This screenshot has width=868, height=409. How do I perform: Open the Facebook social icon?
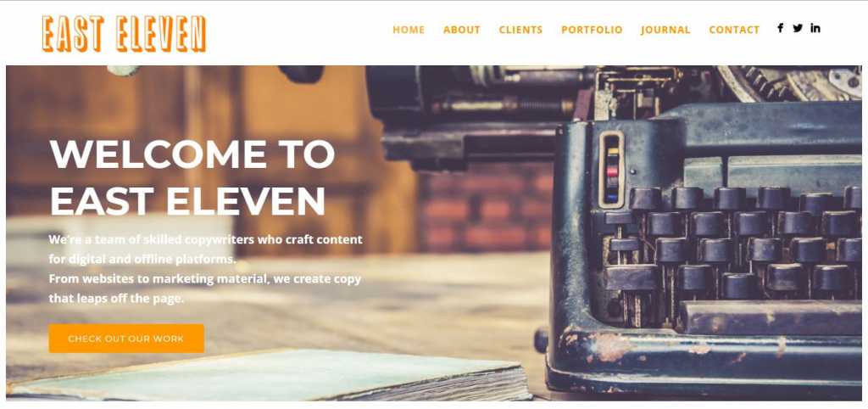(780, 28)
